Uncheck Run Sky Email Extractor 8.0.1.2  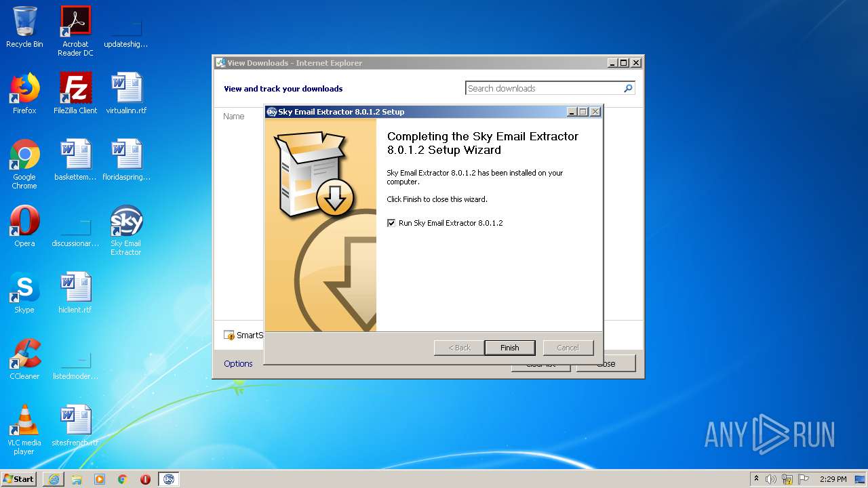[391, 223]
